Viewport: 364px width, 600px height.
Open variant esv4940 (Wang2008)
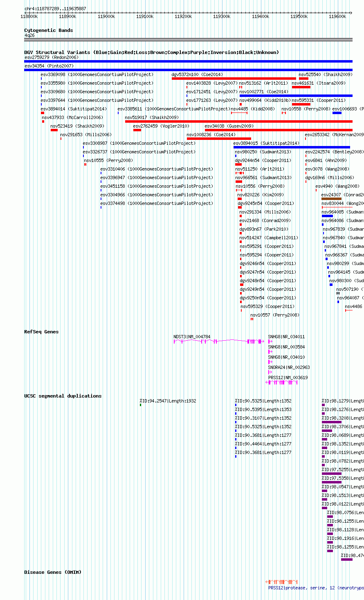(x=337, y=186)
